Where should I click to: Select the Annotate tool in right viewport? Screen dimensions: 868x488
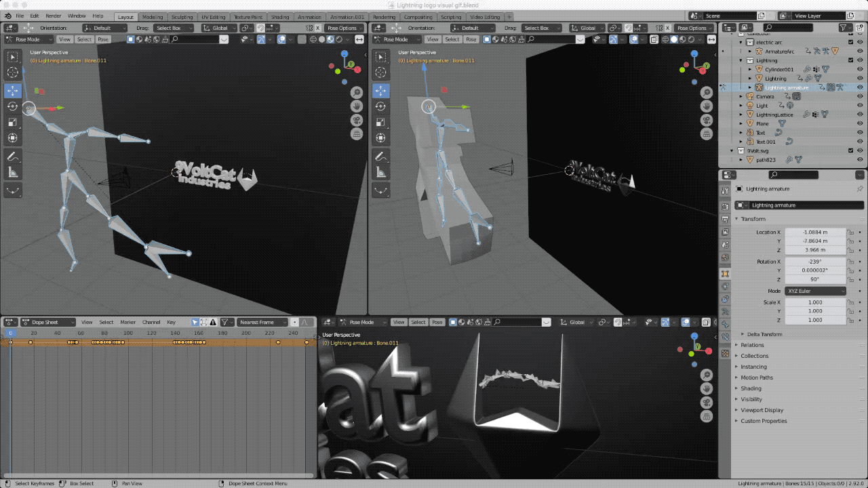pos(380,157)
